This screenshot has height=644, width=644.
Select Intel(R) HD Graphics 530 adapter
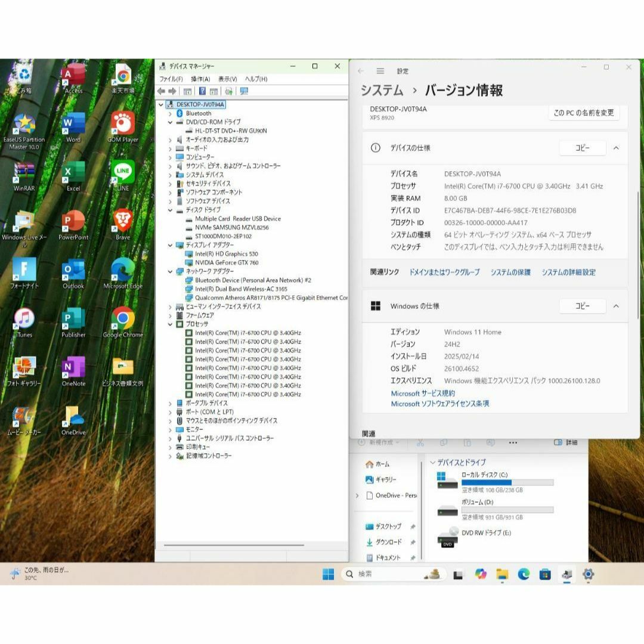pyautogui.click(x=227, y=254)
